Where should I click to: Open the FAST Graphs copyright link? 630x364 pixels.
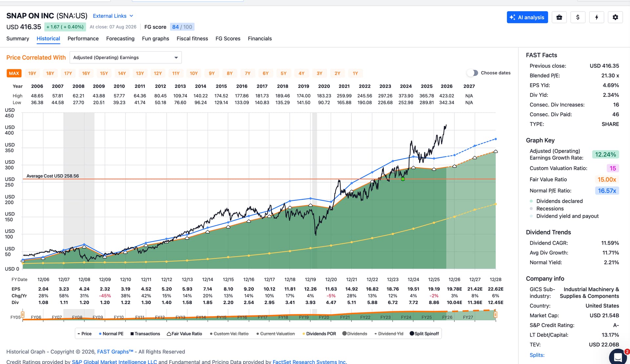click(x=115, y=352)
